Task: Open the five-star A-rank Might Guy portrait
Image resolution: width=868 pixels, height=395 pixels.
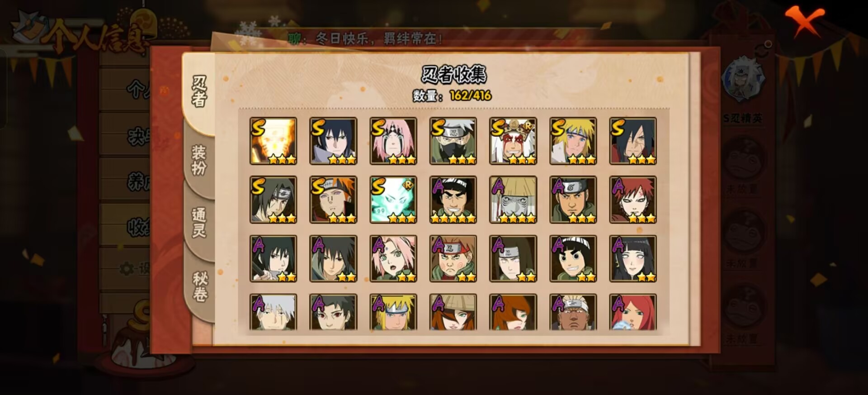Action: (453, 200)
